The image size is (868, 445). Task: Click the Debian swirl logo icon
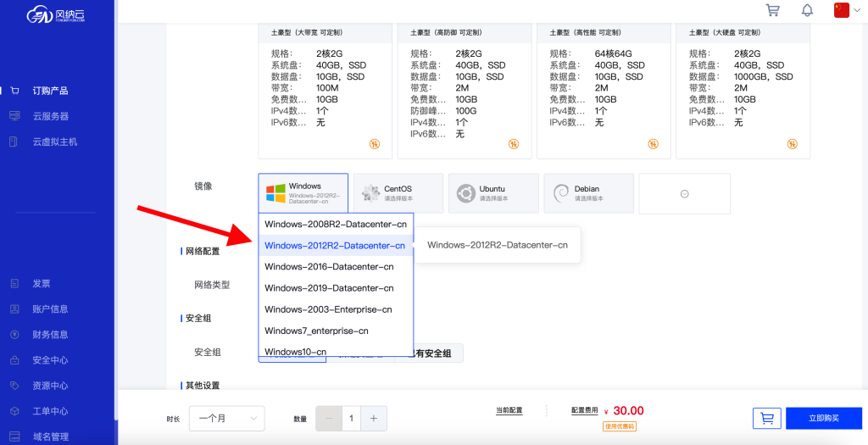561,194
